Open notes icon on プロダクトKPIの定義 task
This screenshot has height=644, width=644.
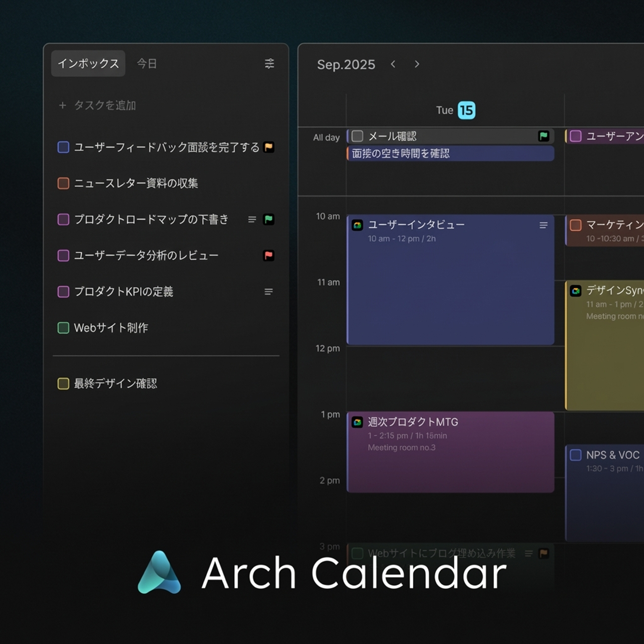[268, 292]
